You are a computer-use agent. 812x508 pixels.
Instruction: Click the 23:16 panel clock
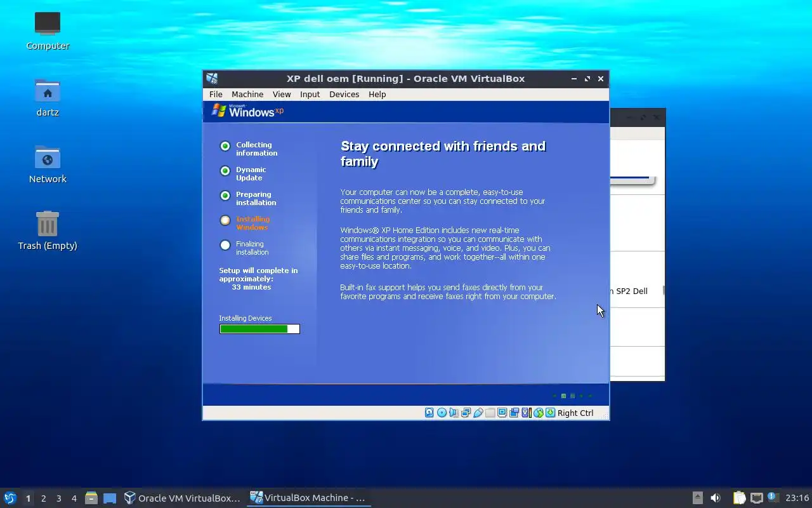pos(797,498)
